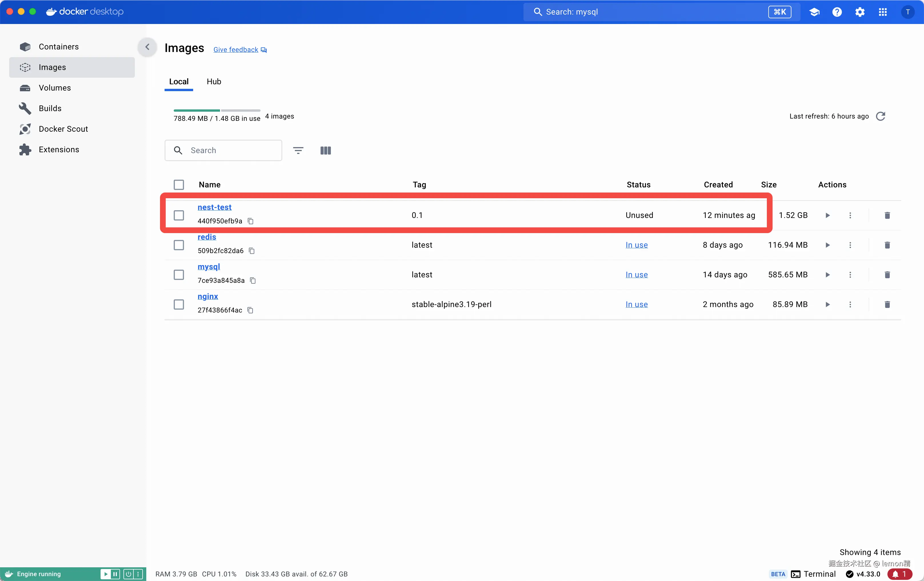924x581 pixels.
Task: Open the column visibility icon
Action: tap(325, 151)
